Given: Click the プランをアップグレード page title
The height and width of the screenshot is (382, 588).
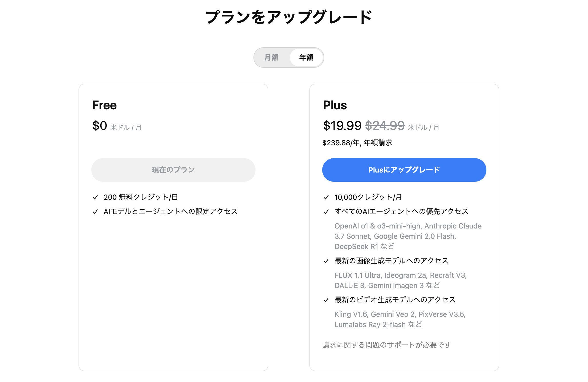Looking at the screenshot, I should [x=289, y=17].
